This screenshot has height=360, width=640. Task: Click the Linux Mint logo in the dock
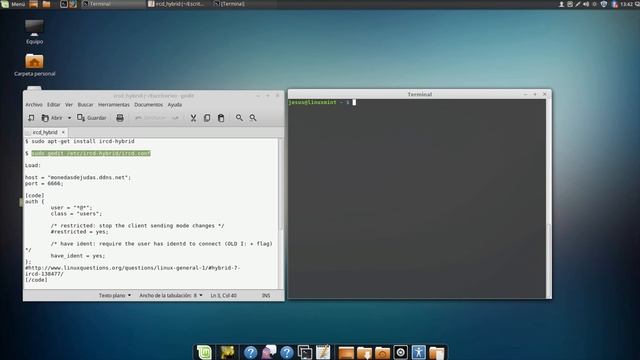tap(204, 352)
